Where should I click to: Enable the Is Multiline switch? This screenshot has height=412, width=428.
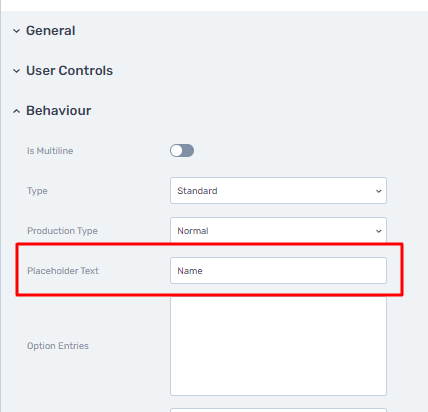pyautogui.click(x=182, y=151)
